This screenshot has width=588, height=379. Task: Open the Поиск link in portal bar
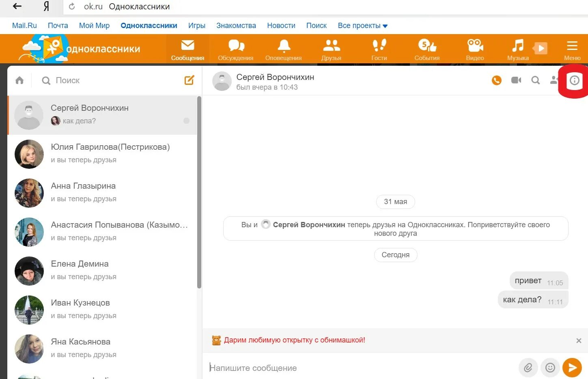point(317,26)
